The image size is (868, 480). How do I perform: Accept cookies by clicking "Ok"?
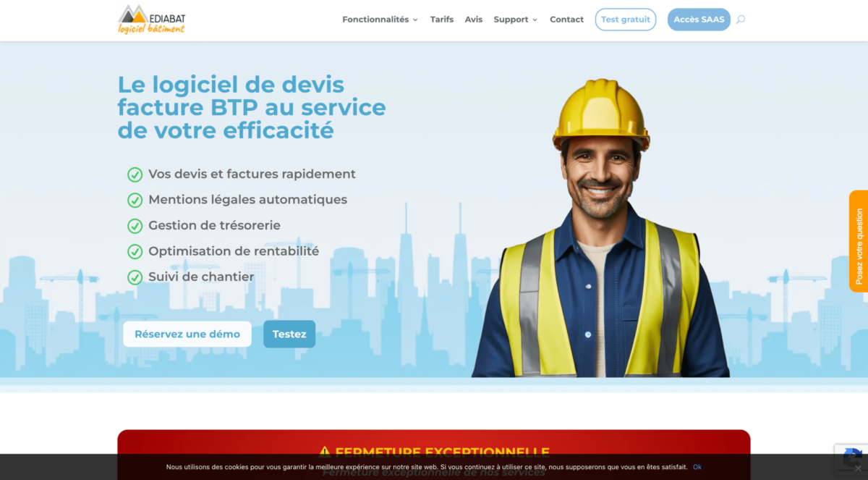(x=697, y=467)
